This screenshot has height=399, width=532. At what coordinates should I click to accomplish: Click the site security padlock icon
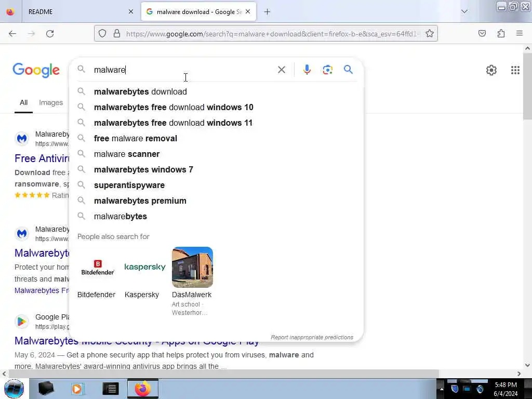click(x=117, y=33)
